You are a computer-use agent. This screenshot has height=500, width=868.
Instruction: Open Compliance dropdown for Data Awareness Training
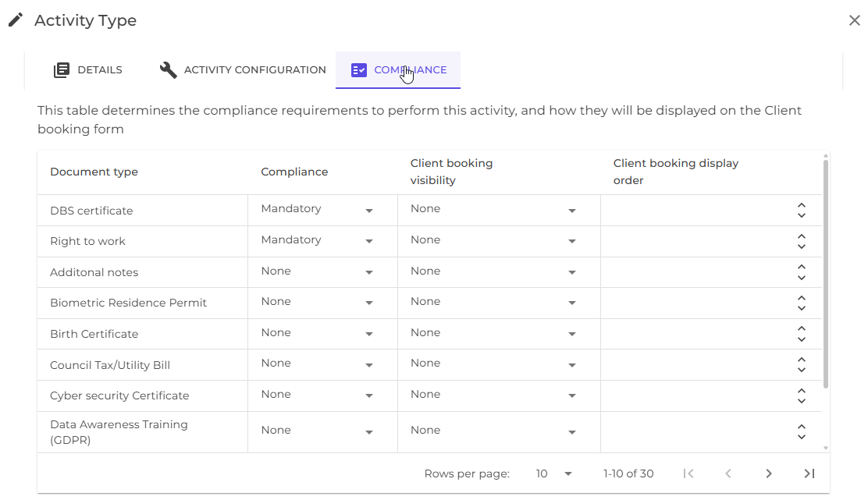point(317,431)
